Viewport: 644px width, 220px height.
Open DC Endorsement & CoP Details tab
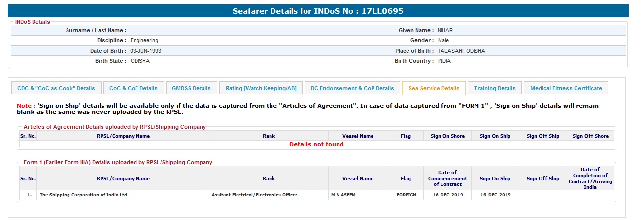tap(352, 88)
